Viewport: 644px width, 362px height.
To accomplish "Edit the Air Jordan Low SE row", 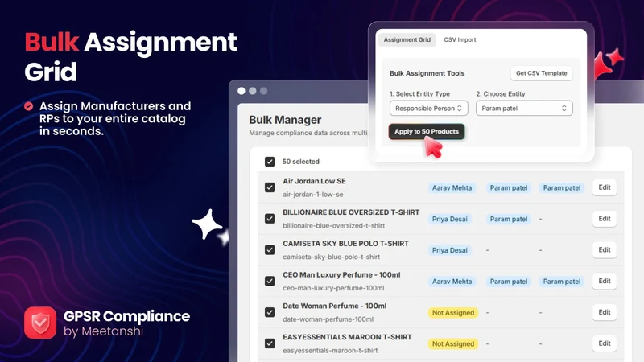I will (x=605, y=187).
